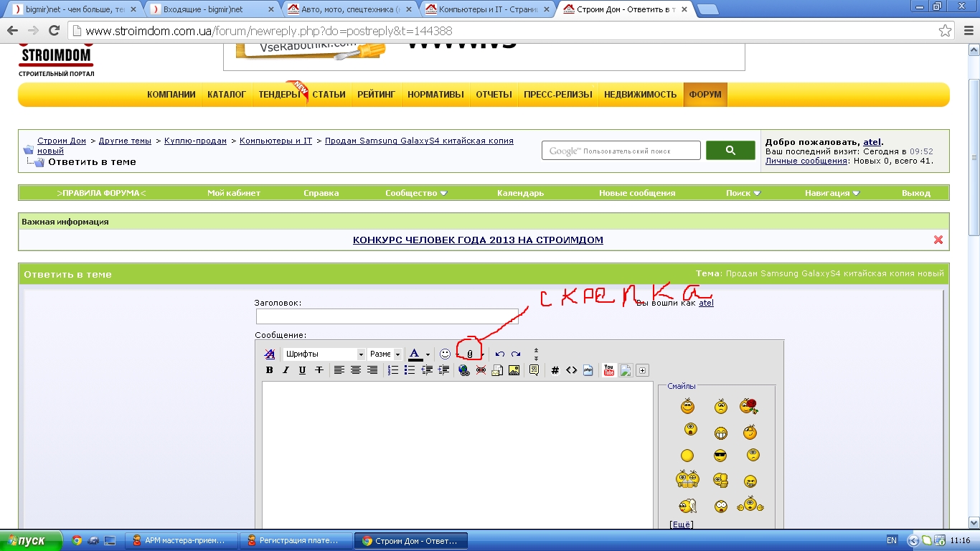The height and width of the screenshot is (551, 980).
Task: Click the browser reload button
Action: [x=54, y=31]
